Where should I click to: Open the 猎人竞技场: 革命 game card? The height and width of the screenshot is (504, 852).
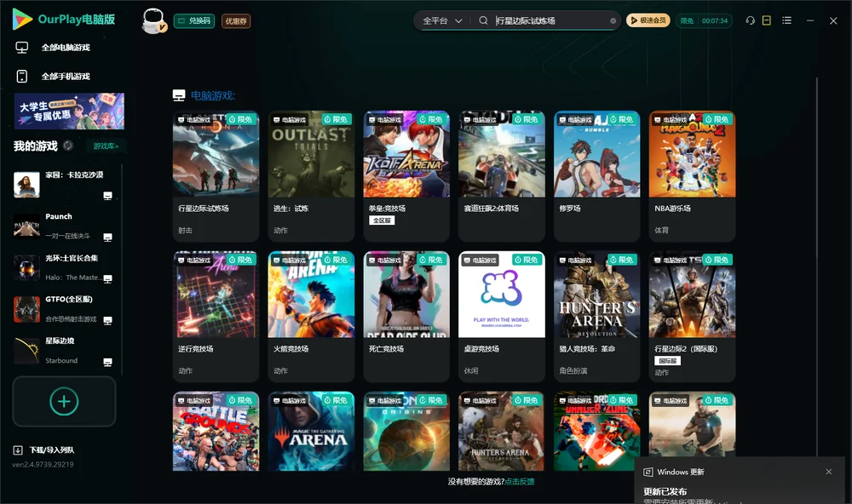(596, 317)
